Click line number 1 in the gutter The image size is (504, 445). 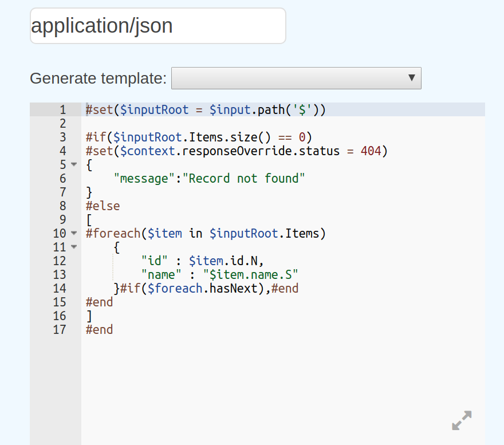tap(62, 109)
